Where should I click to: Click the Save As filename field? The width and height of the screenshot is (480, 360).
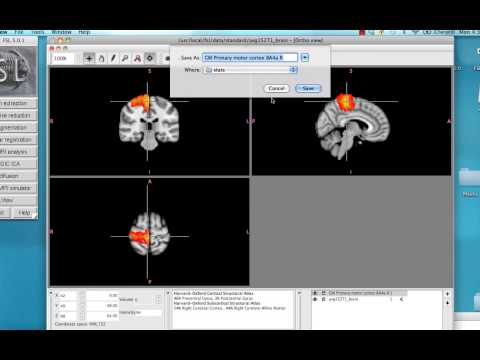click(249, 58)
